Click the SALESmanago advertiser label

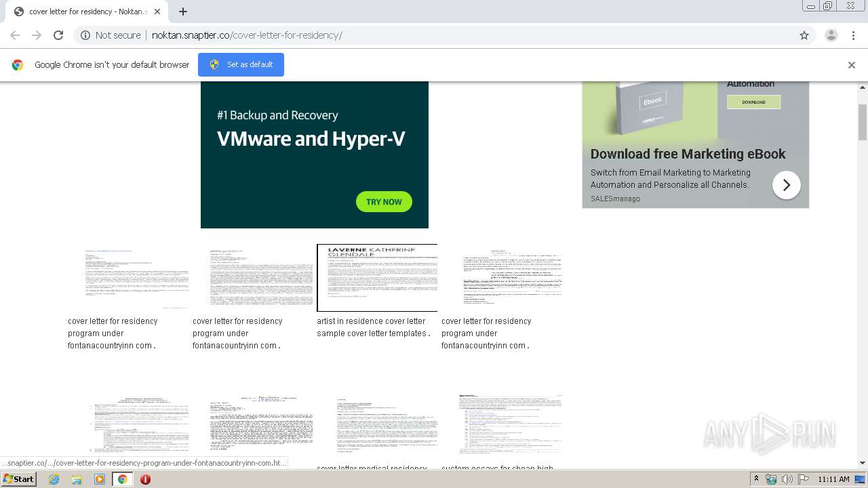tap(615, 199)
